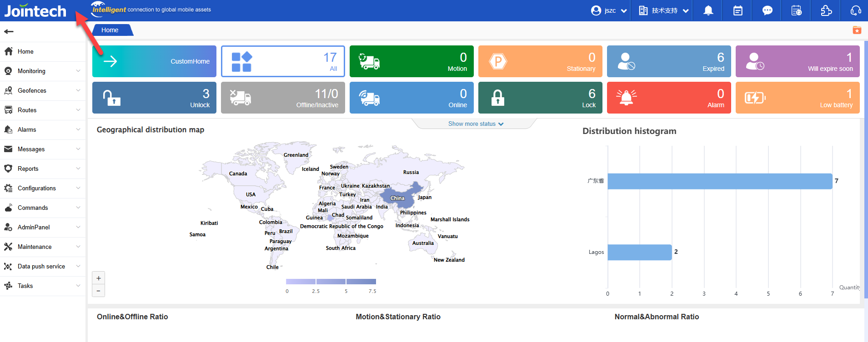Expand the Monitoring sidebar menu
Image resolution: width=868 pixels, height=342 pixels.
[x=42, y=71]
